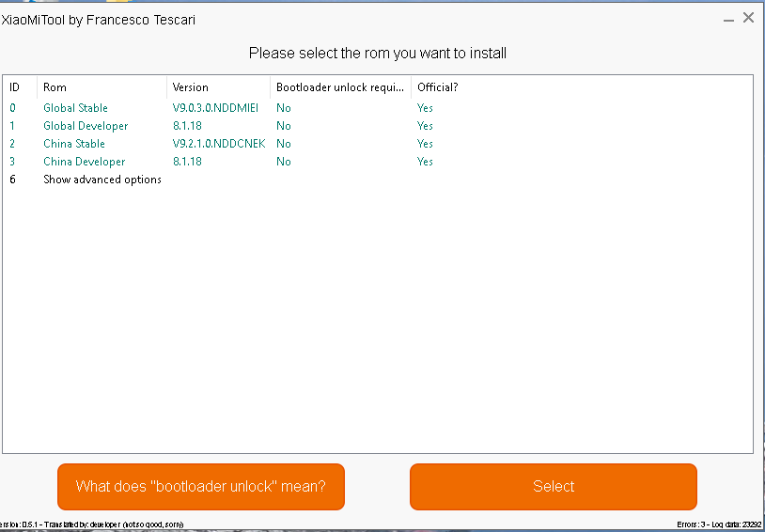The image size is (765, 532).
Task: Select the Global Developer rom row
Action: (378, 126)
